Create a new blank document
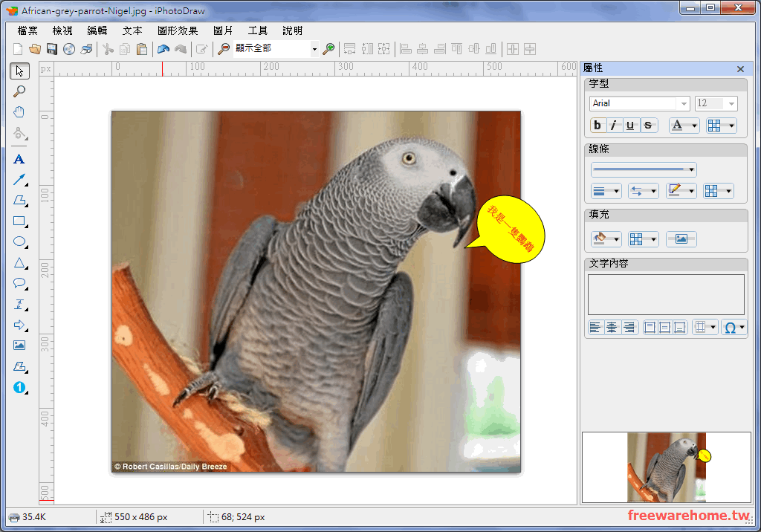This screenshot has height=532, width=761. 18,49
